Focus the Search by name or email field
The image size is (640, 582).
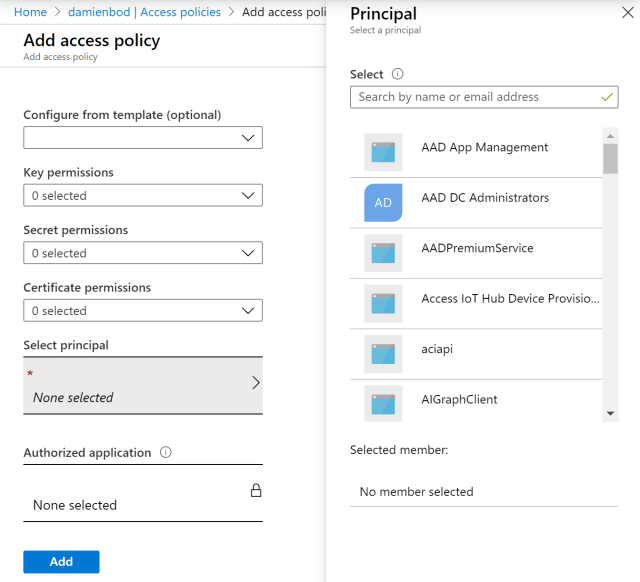475,97
